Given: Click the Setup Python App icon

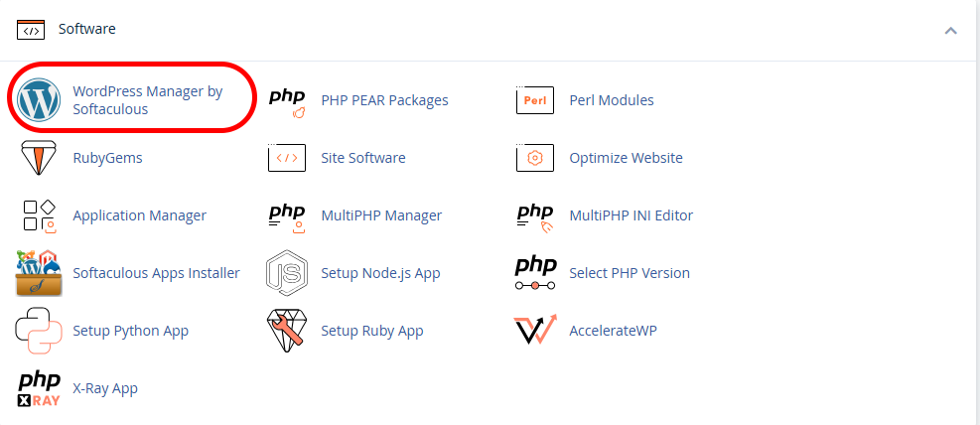Looking at the screenshot, I should (38, 331).
